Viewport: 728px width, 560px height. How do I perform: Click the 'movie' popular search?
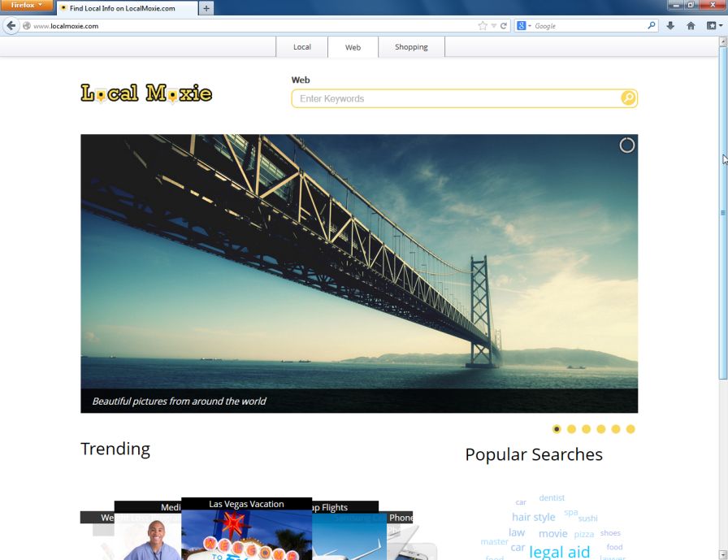tap(553, 533)
